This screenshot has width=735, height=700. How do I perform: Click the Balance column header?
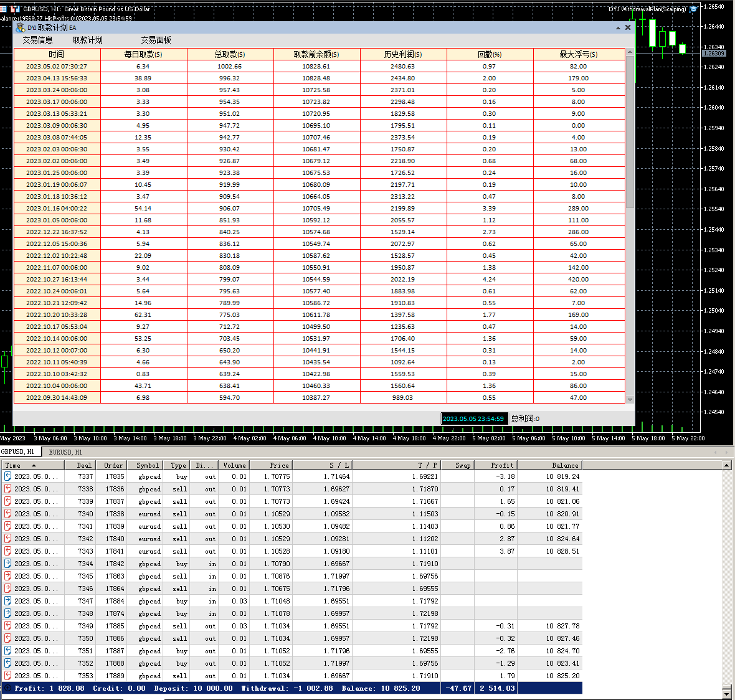pyautogui.click(x=550, y=465)
